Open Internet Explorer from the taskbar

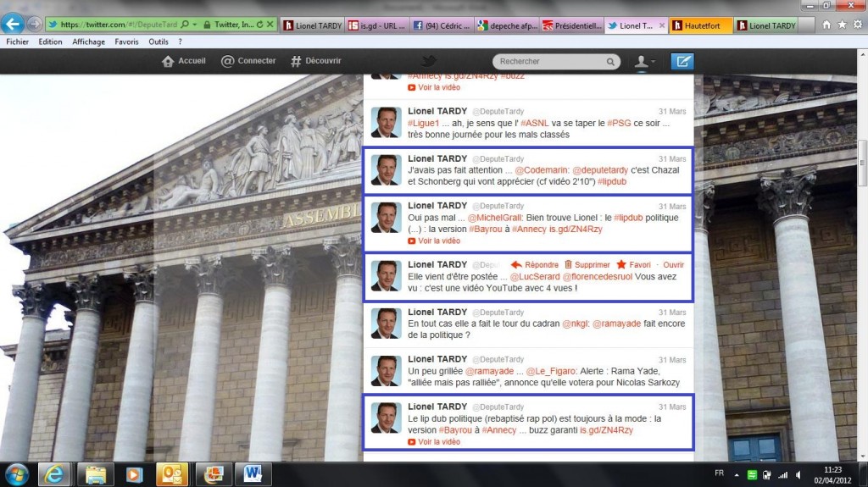click(x=53, y=475)
